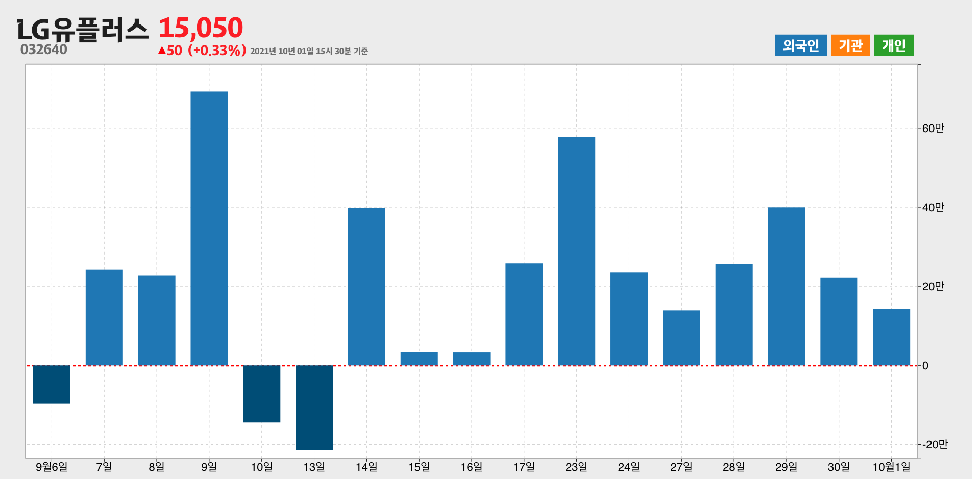Click the 27일 x-axis label
980x479 pixels.
point(681,467)
